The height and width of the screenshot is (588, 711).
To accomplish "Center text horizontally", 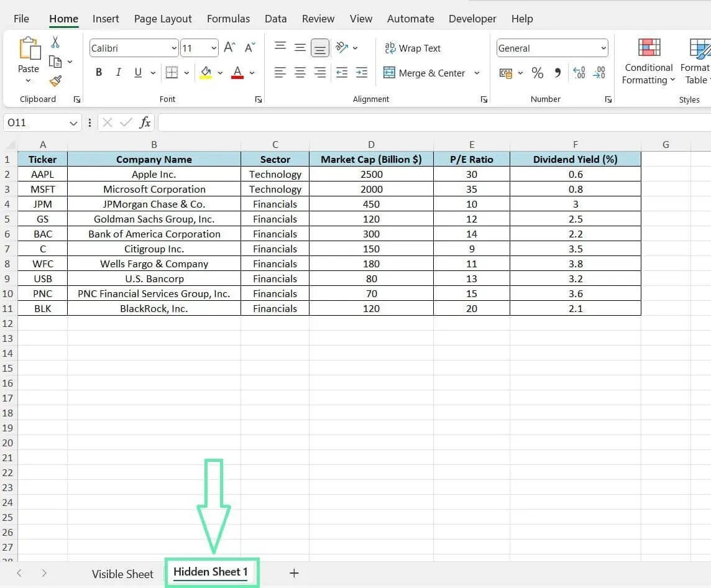I will click(300, 73).
